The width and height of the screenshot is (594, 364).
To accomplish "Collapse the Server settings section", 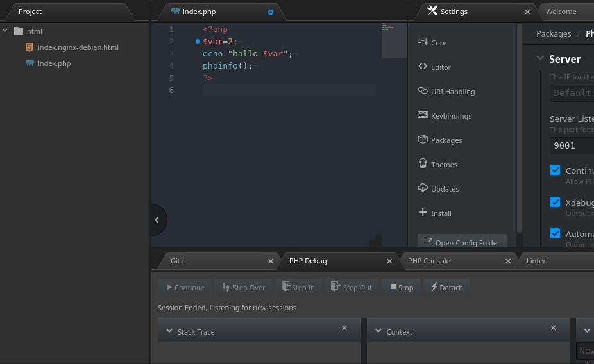I will click(540, 58).
